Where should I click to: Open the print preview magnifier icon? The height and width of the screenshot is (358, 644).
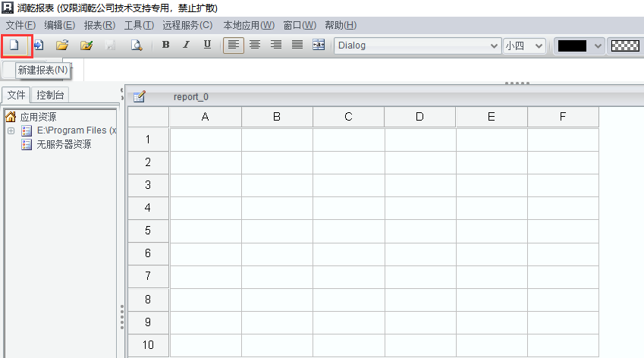pyautogui.click(x=137, y=46)
